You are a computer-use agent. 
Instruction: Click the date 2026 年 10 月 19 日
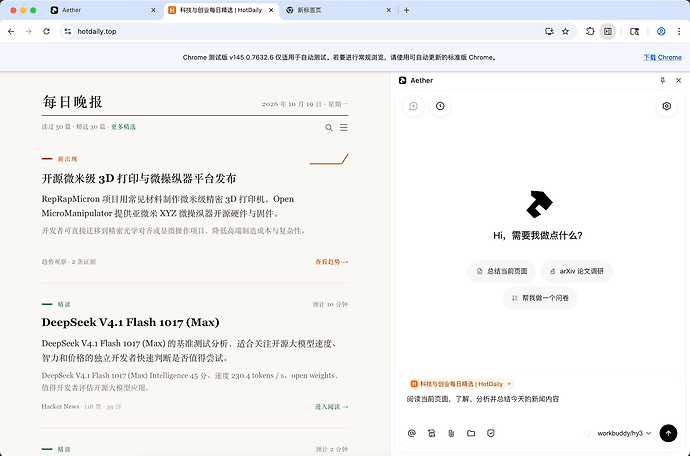point(292,104)
